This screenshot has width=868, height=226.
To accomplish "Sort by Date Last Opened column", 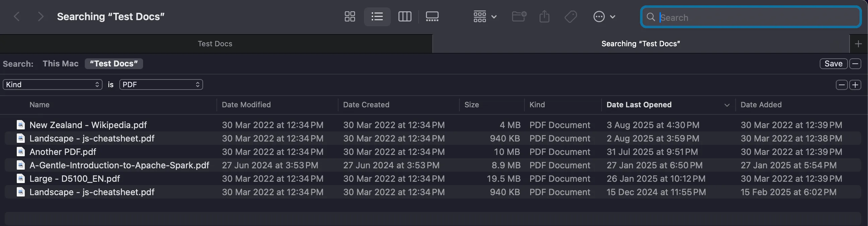I will click(x=639, y=105).
